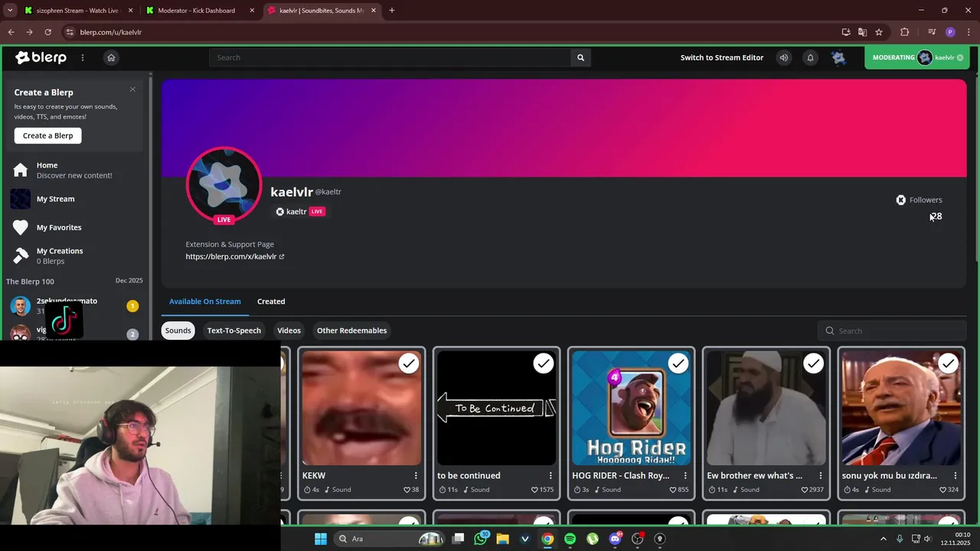Open the blerp.com/x/kaelvlr extension link

click(234, 256)
